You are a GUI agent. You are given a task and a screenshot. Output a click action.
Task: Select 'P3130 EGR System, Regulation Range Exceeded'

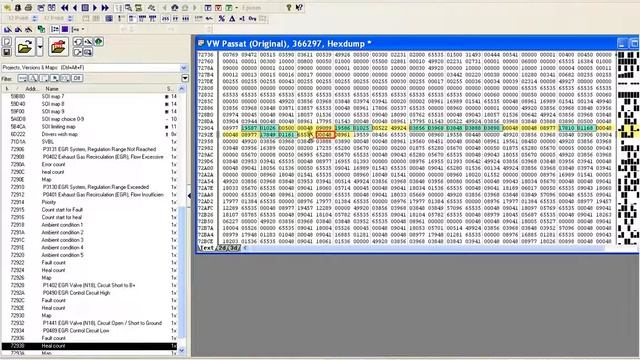click(x=89, y=187)
